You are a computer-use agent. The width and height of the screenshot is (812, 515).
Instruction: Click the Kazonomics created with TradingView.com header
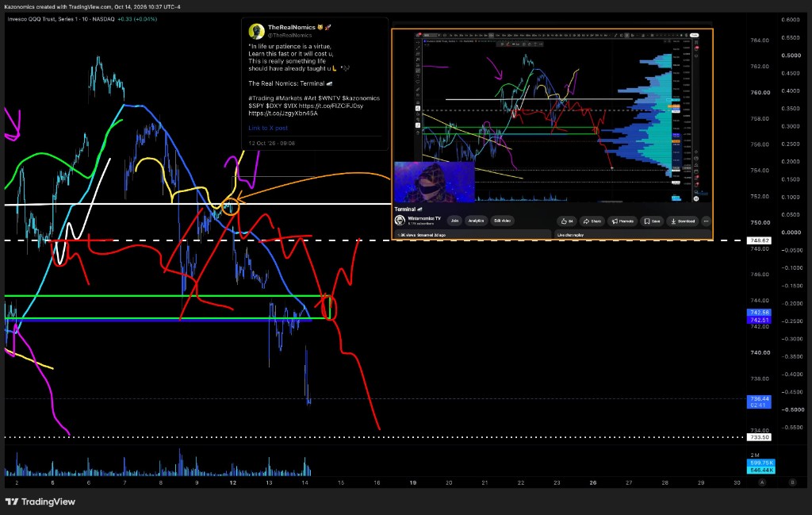coord(92,6)
